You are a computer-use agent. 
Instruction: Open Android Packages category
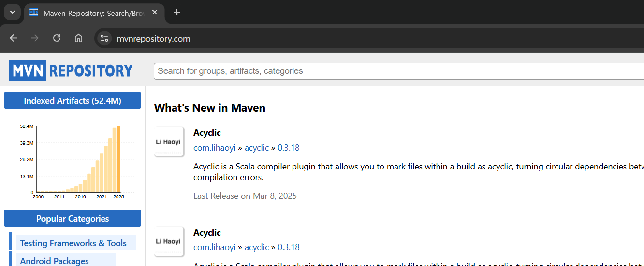click(55, 261)
